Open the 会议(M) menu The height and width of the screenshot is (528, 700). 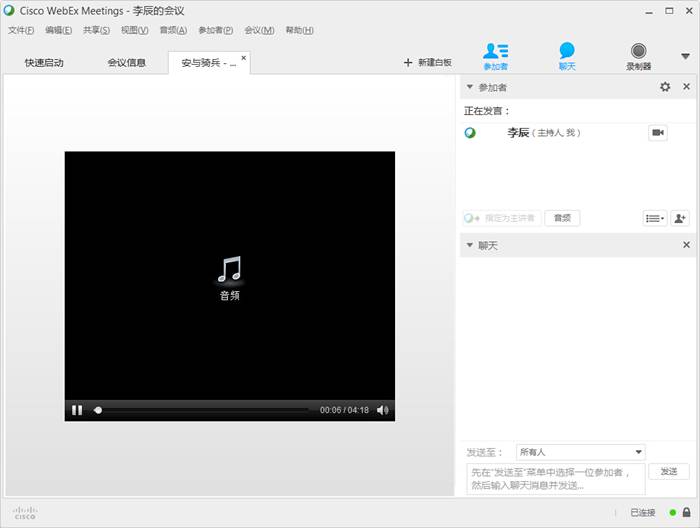259,30
